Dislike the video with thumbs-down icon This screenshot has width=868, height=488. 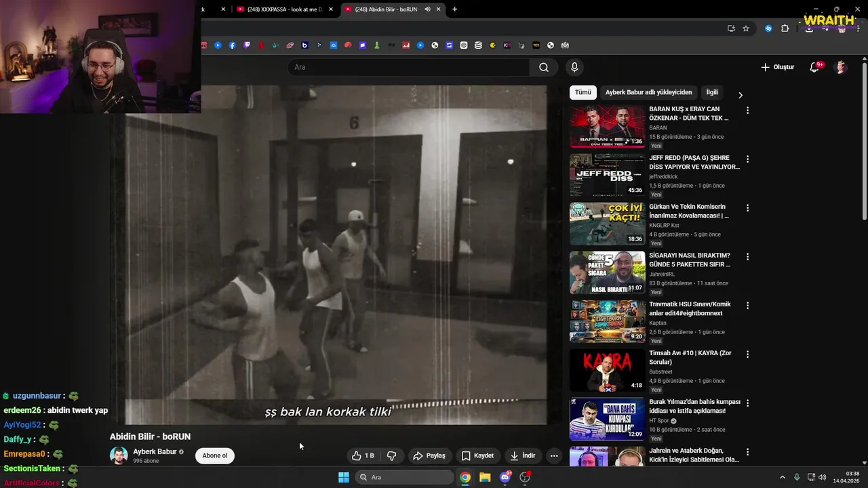[391, 455]
